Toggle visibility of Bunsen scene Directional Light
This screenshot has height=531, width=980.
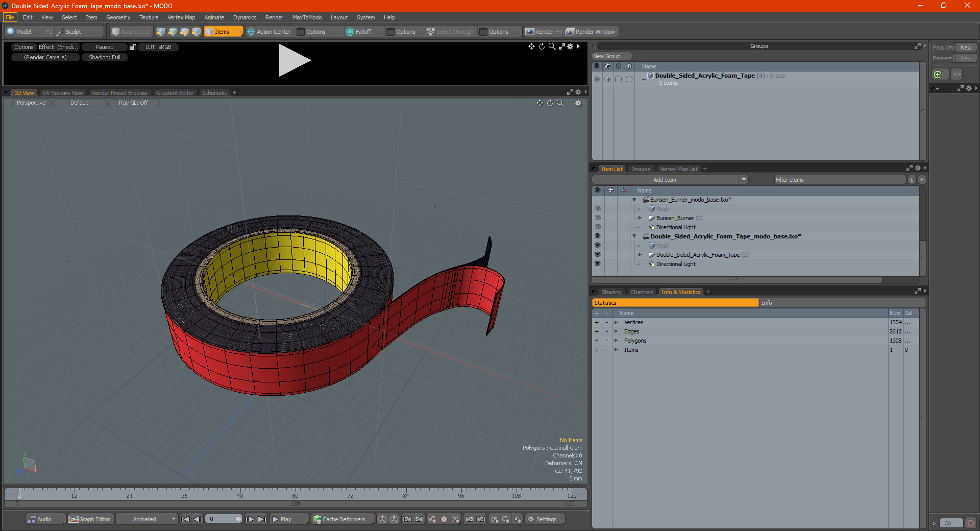pos(597,227)
